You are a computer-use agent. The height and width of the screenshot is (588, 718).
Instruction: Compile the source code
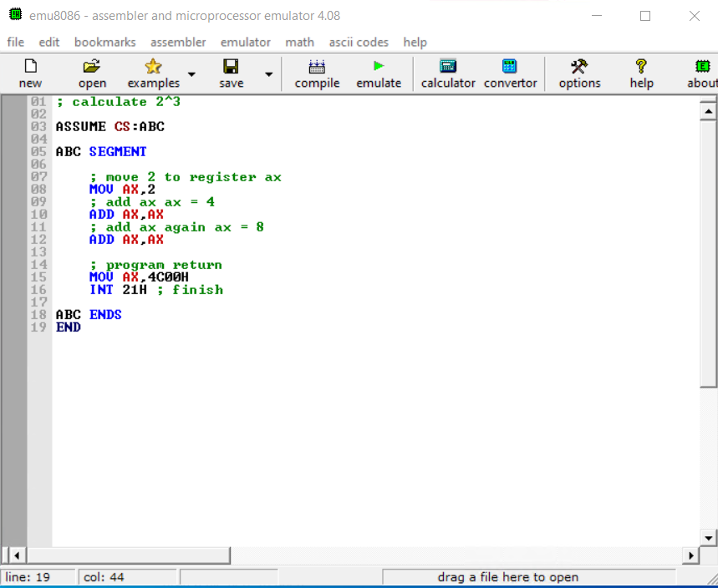tap(317, 73)
